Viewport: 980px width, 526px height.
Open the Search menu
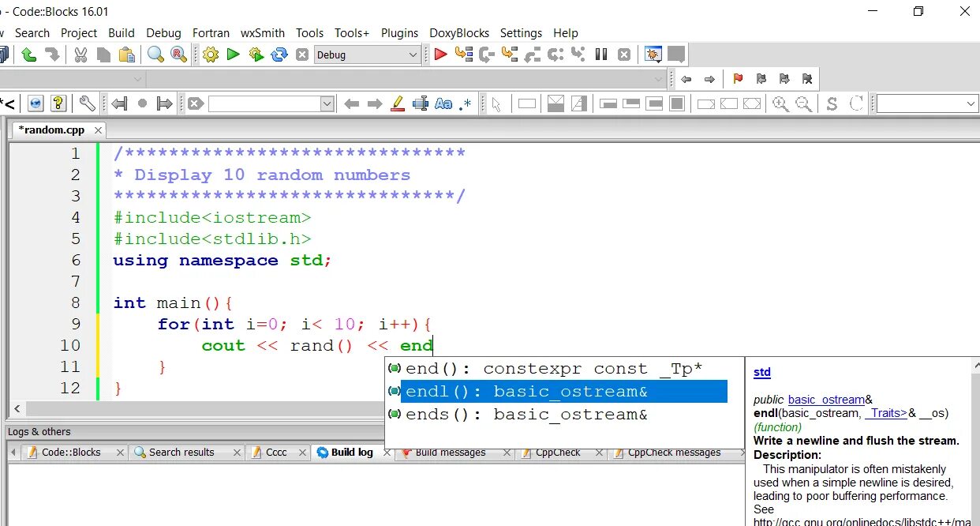coord(32,33)
